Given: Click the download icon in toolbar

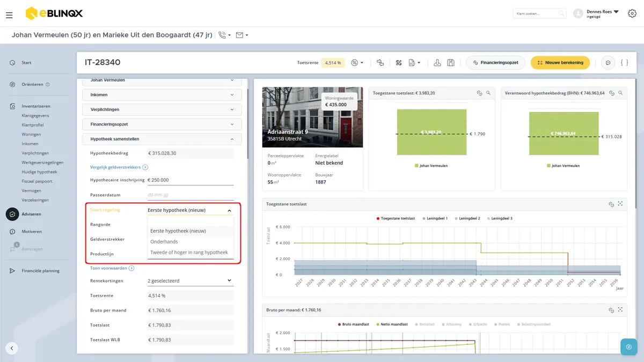Looking at the screenshot, I should click(x=437, y=63).
